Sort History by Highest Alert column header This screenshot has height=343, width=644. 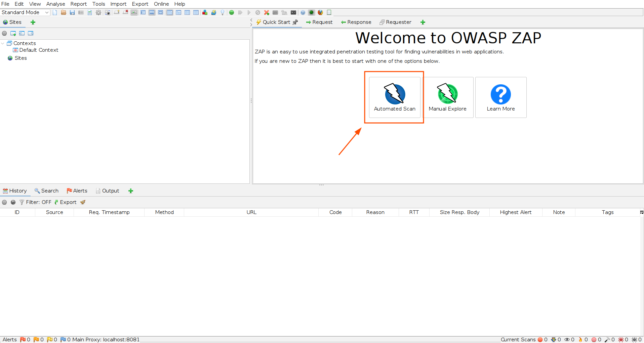[516, 212]
